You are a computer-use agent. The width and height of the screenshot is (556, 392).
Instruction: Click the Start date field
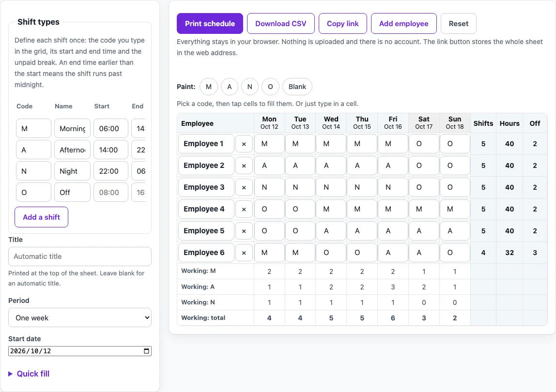click(80, 351)
